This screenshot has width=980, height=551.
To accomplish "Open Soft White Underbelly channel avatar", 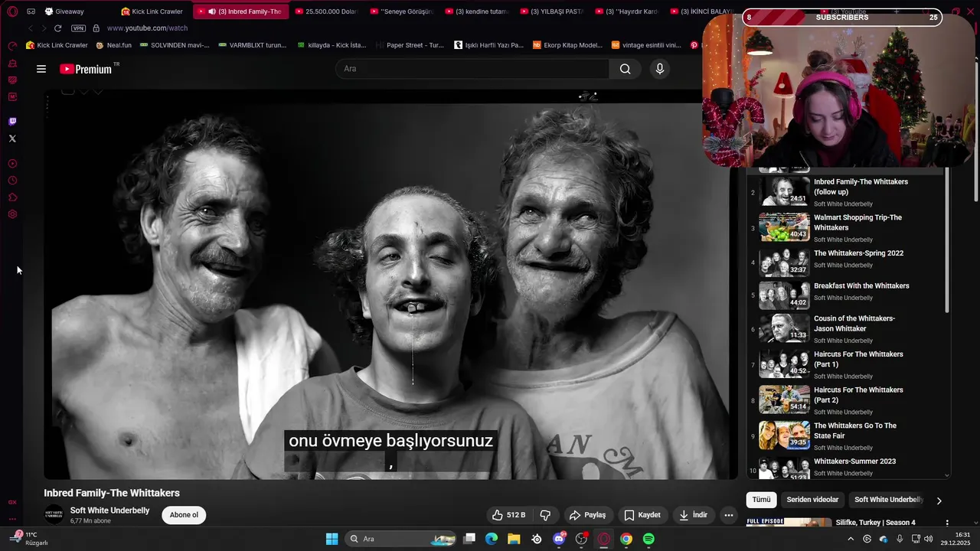I will click(x=54, y=515).
